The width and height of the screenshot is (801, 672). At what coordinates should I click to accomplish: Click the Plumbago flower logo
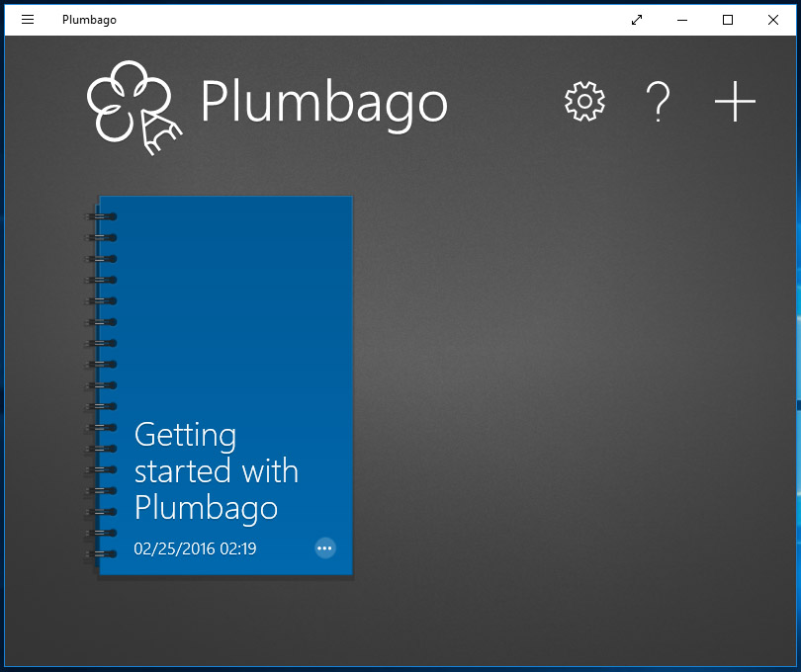click(134, 108)
